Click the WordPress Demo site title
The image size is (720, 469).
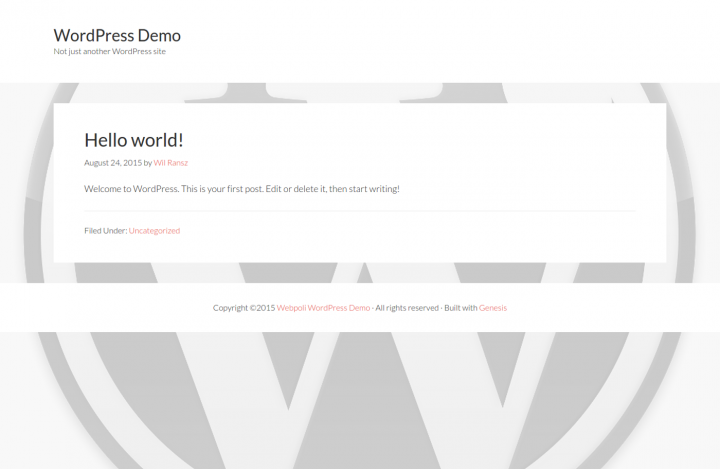(x=117, y=36)
